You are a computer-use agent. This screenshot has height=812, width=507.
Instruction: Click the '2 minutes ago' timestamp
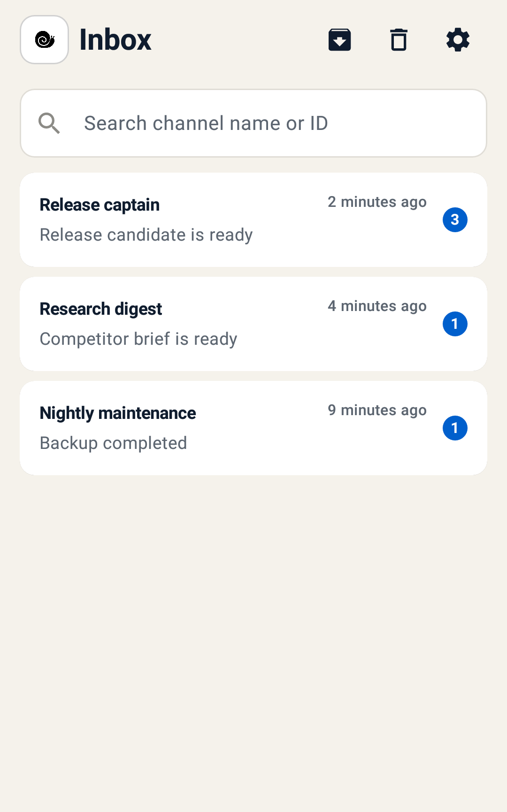[x=377, y=202]
